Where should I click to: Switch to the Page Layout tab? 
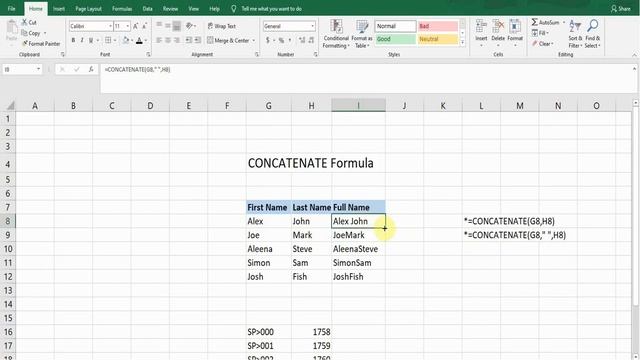(x=89, y=9)
